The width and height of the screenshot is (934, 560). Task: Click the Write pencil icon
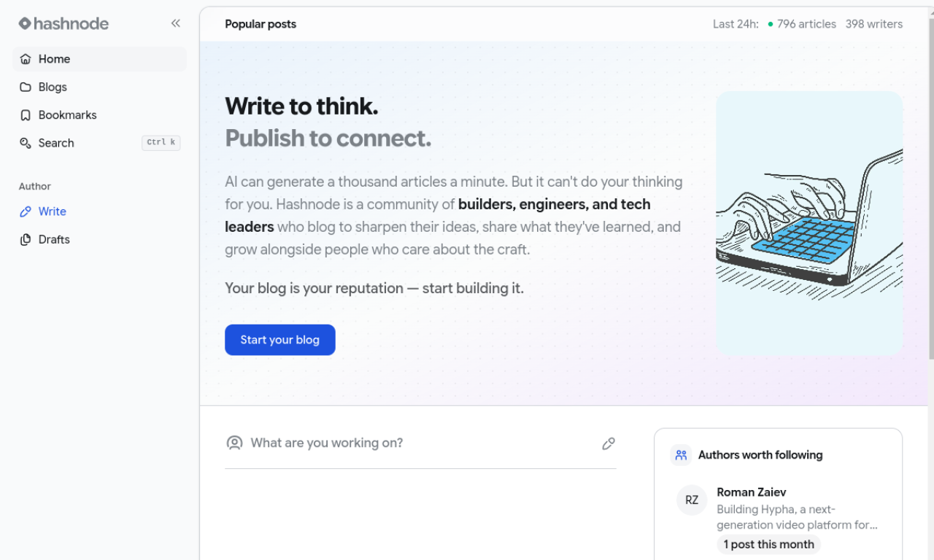(26, 211)
